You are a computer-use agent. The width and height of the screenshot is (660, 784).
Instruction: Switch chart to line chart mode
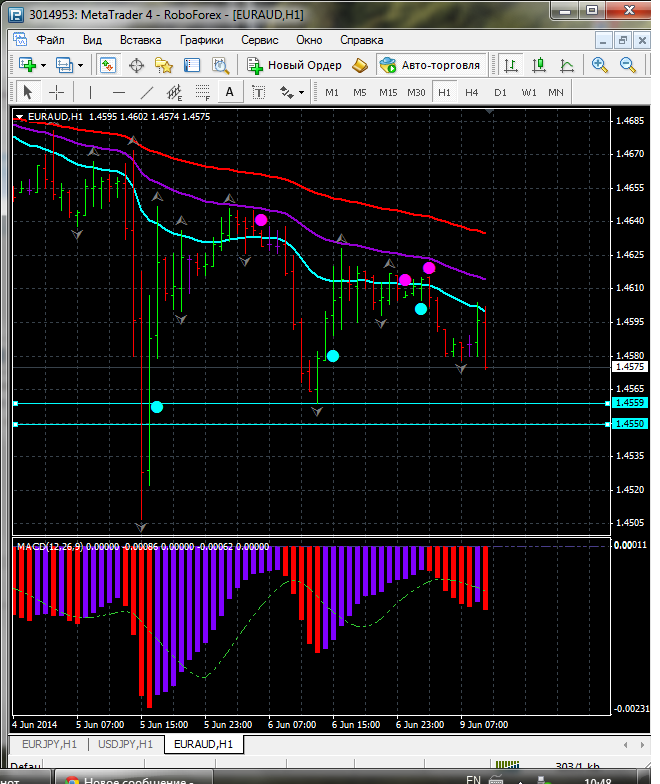point(566,66)
